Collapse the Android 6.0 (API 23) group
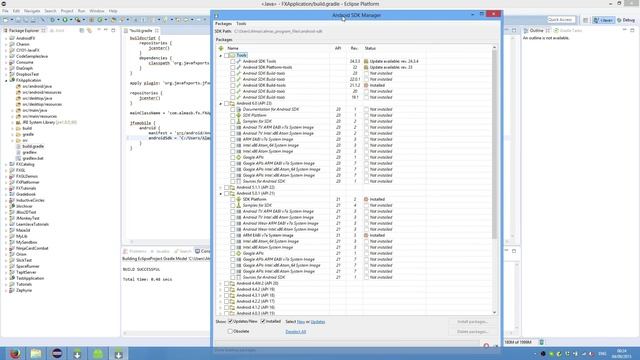Screen dimensions: 640x360 (x=221, y=103)
